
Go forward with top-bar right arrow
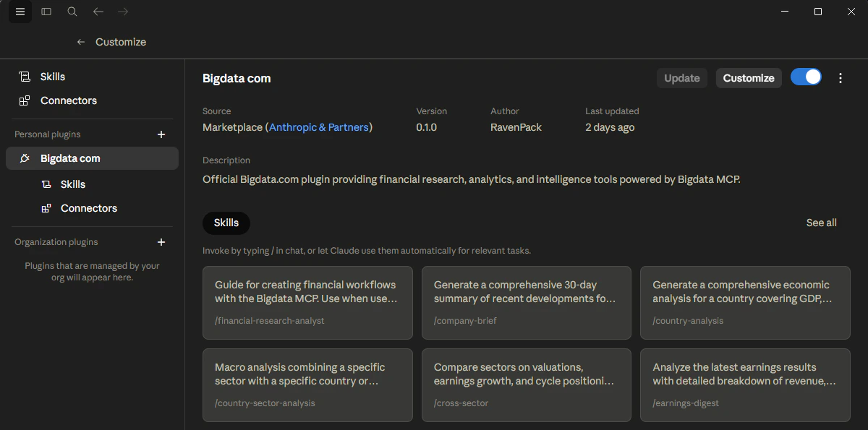pyautogui.click(x=123, y=12)
